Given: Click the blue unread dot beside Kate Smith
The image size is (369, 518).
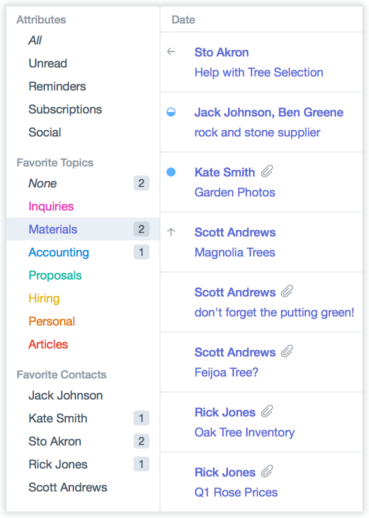Looking at the screenshot, I should tap(171, 172).
